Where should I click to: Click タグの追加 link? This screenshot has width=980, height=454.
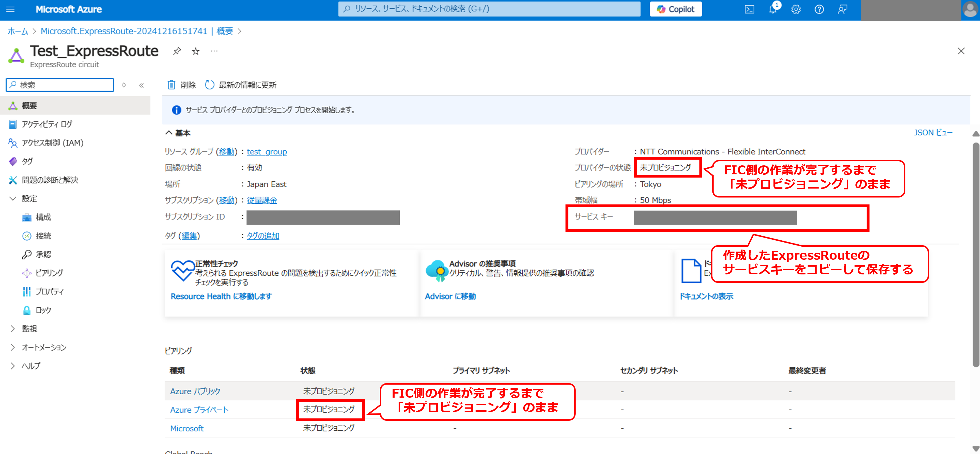coord(263,236)
